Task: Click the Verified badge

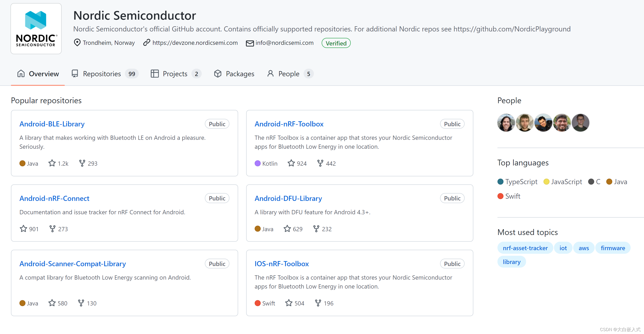Action: tap(336, 43)
